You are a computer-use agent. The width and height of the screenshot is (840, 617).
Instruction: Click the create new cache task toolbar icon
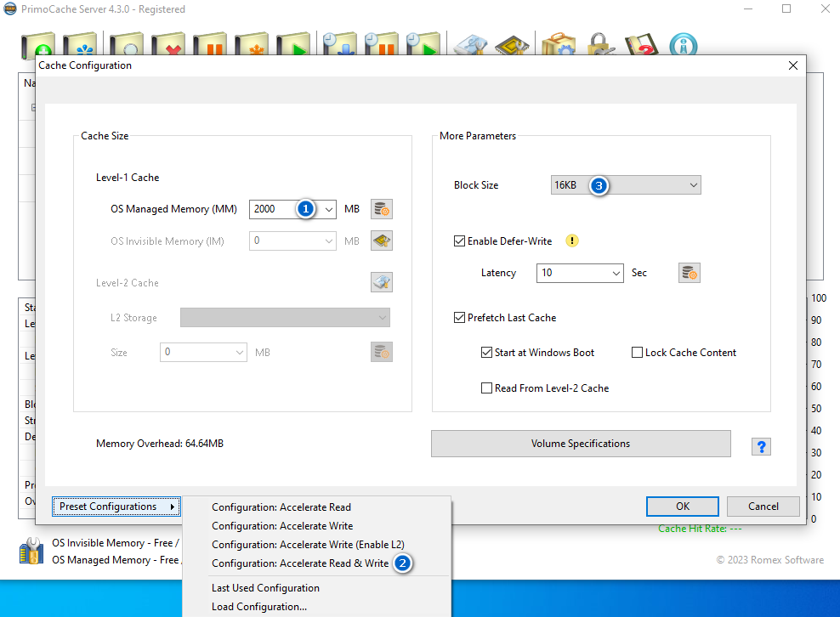pyautogui.click(x=38, y=44)
